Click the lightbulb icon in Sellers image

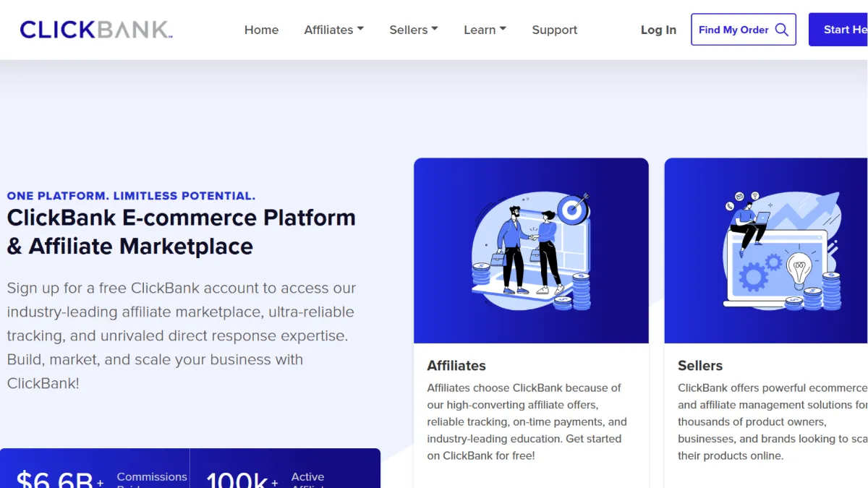click(799, 271)
